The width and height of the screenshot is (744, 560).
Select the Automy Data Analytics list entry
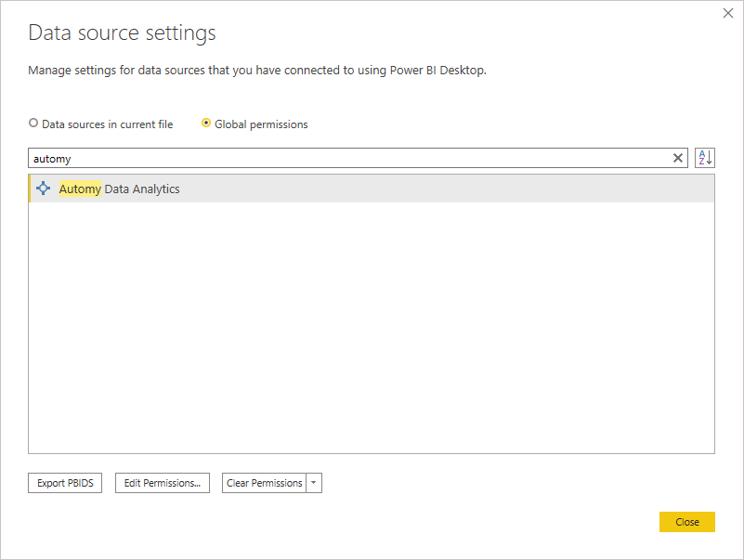coord(372,189)
